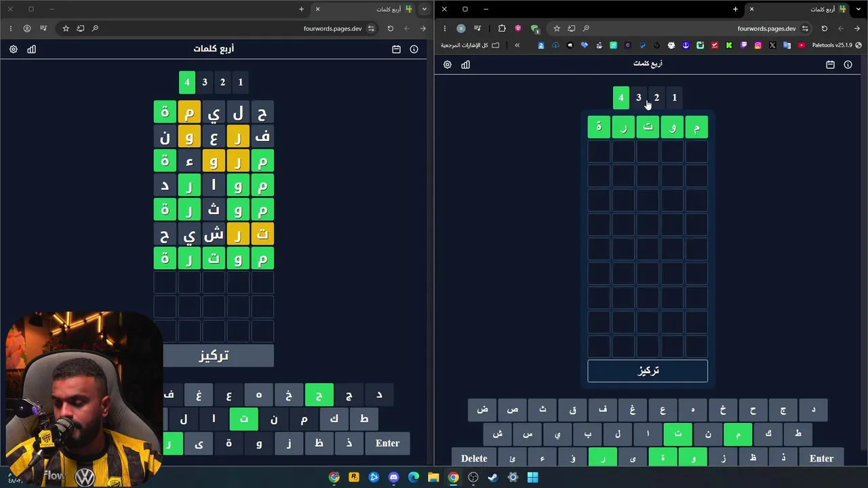Open Chrome menu in left browser
This screenshot has width=868, height=488.
point(11,28)
